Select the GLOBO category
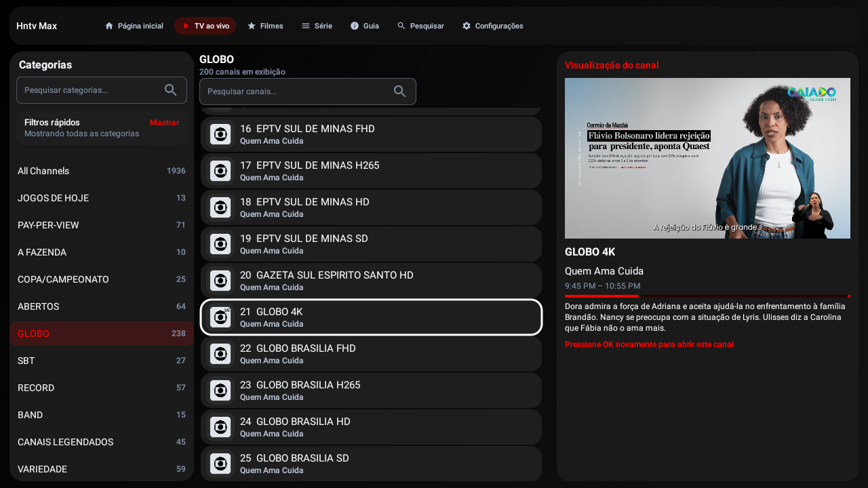 point(102,333)
